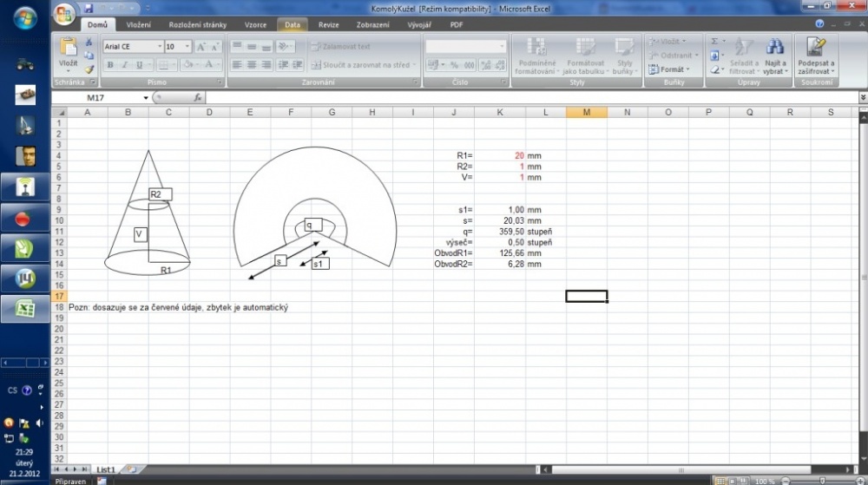The height and width of the screenshot is (485, 868).
Task: Click the Fill down arrow icon
Action: point(714,56)
